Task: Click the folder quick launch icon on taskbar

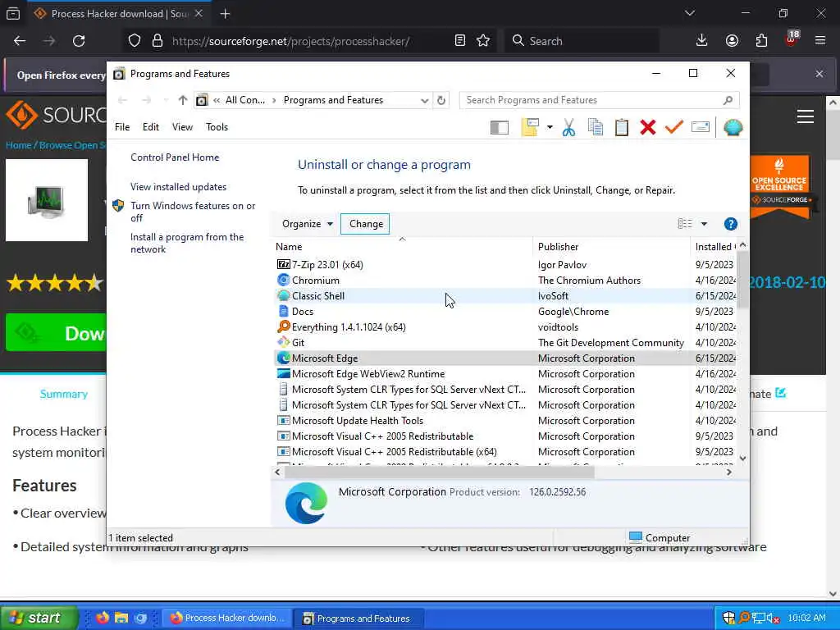Action: (x=121, y=618)
